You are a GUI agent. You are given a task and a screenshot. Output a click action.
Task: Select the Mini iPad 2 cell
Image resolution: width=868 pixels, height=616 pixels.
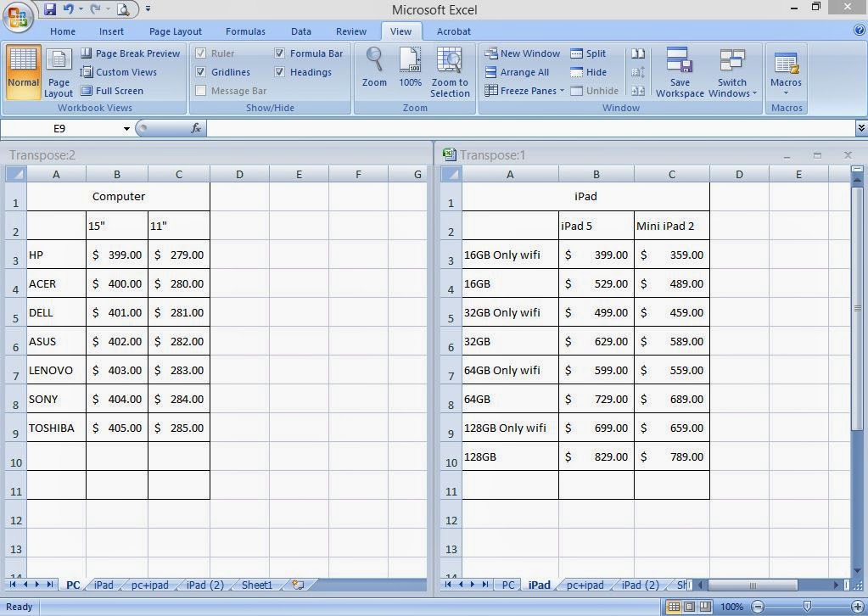pos(671,226)
